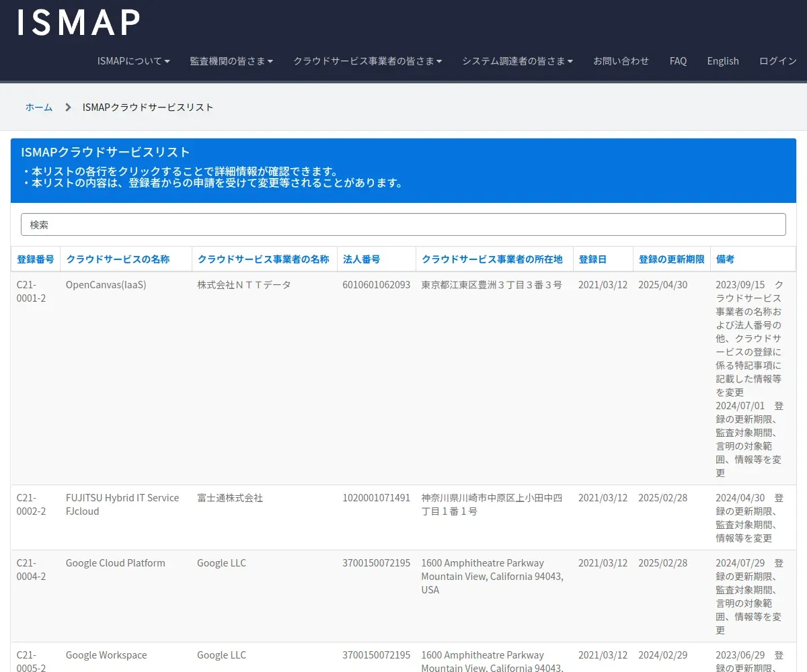Image resolution: width=807 pixels, height=672 pixels.
Task: Switch to the English version
Action: click(x=723, y=61)
